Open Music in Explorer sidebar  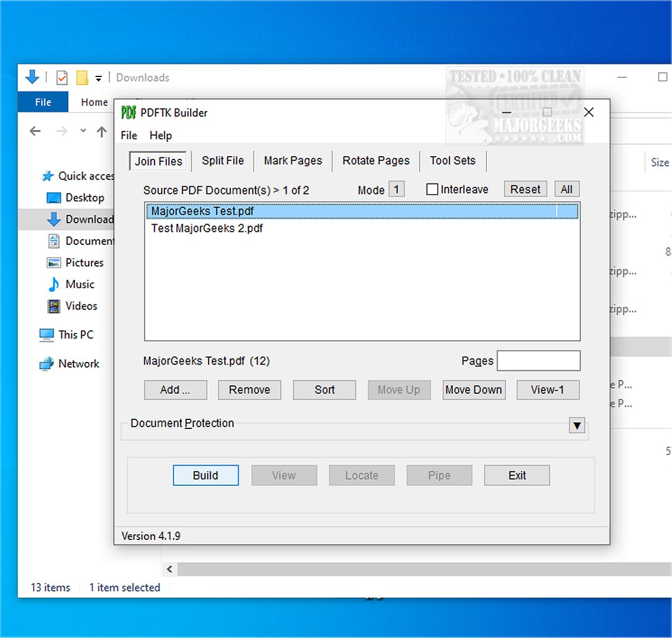click(71, 284)
